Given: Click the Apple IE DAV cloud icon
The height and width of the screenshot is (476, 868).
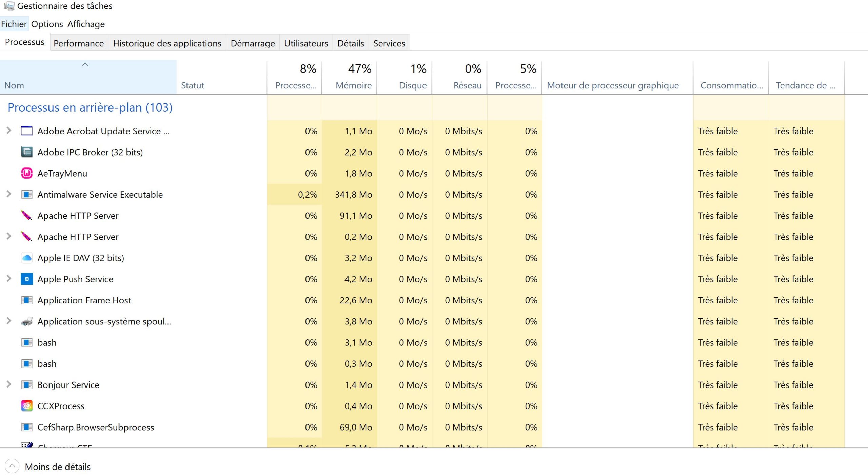Looking at the screenshot, I should [27, 258].
